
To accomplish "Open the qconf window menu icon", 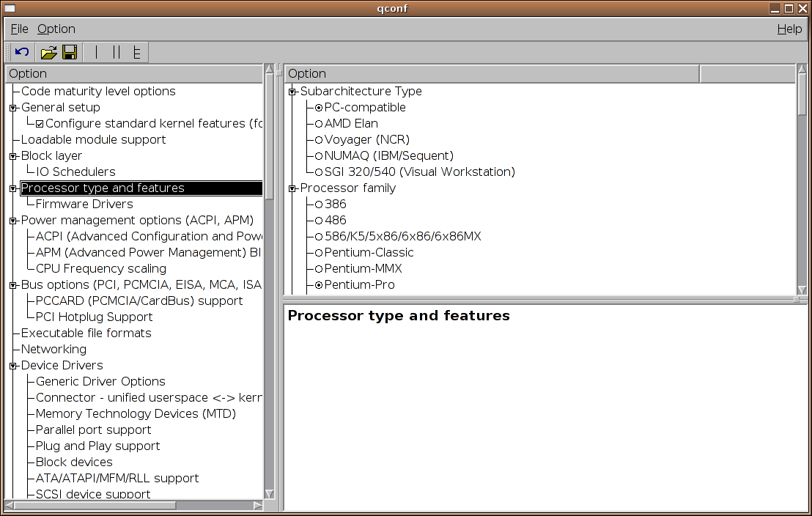I will click(x=10, y=8).
